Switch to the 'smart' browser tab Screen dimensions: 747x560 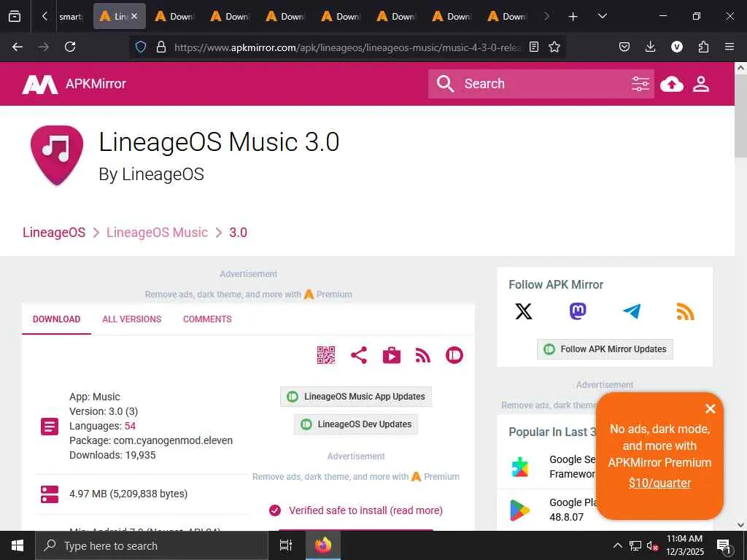tap(71, 17)
